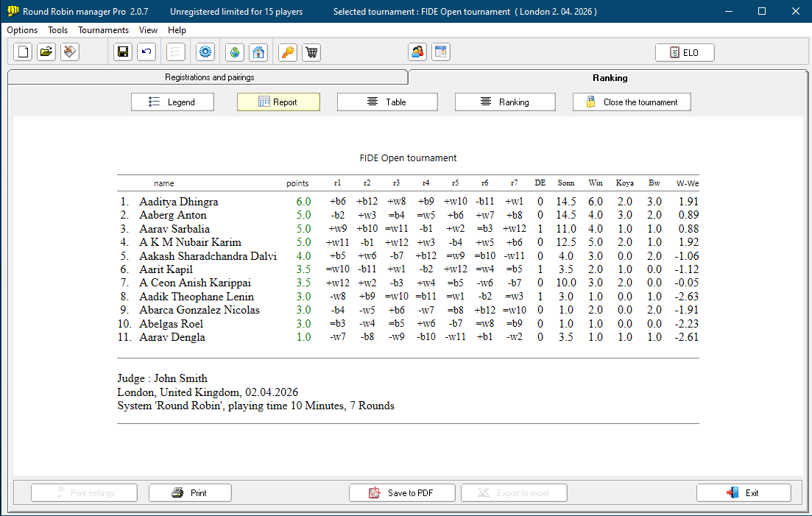
Task: Click the Exit button
Action: click(744, 493)
